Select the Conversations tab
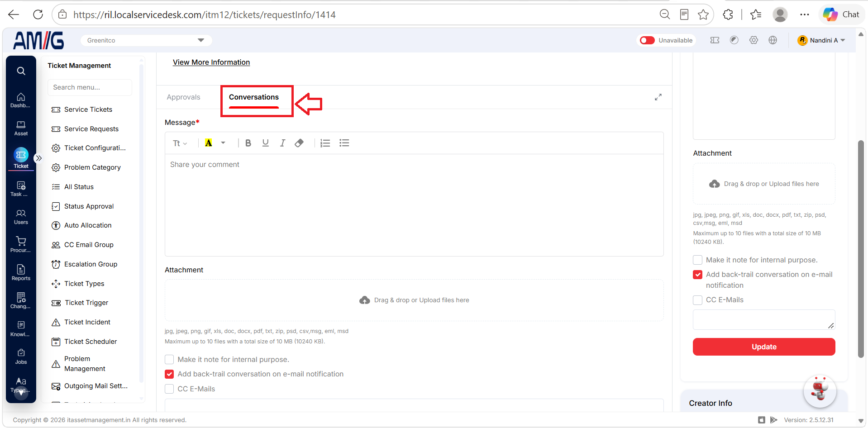The width and height of the screenshot is (868, 428). [254, 97]
